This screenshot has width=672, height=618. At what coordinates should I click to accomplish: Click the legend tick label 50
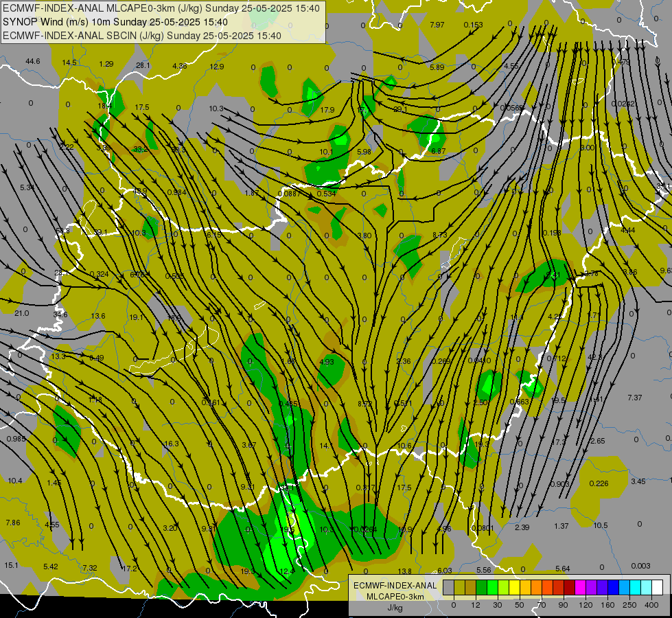pos(520,605)
